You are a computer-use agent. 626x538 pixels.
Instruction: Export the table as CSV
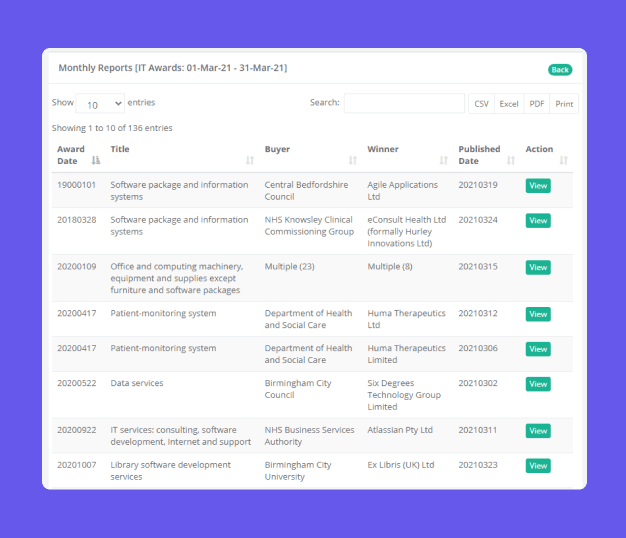pyautogui.click(x=481, y=104)
